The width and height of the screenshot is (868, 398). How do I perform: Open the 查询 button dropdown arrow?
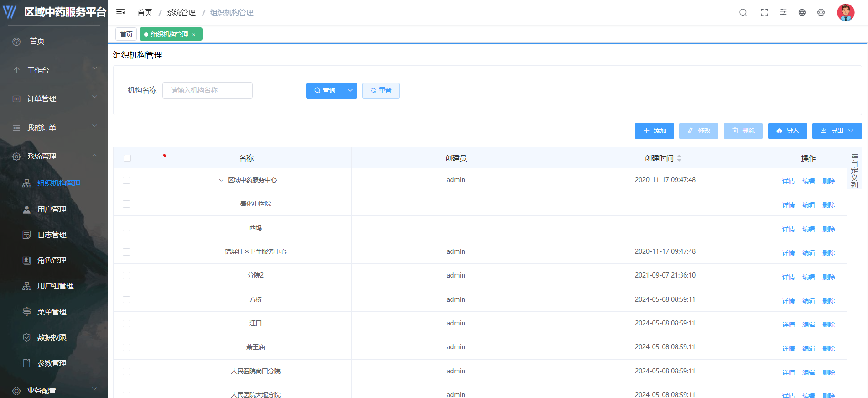coord(350,90)
